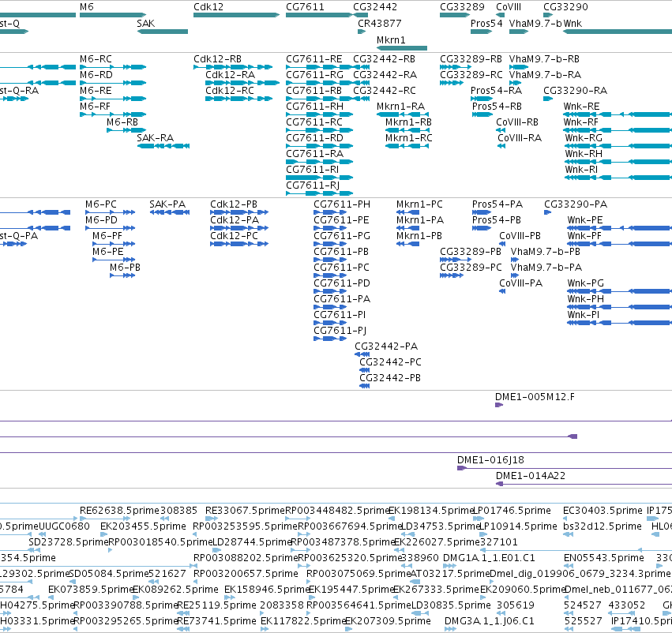Select EST DMG1A.1_1.E01.C1

(x=489, y=558)
